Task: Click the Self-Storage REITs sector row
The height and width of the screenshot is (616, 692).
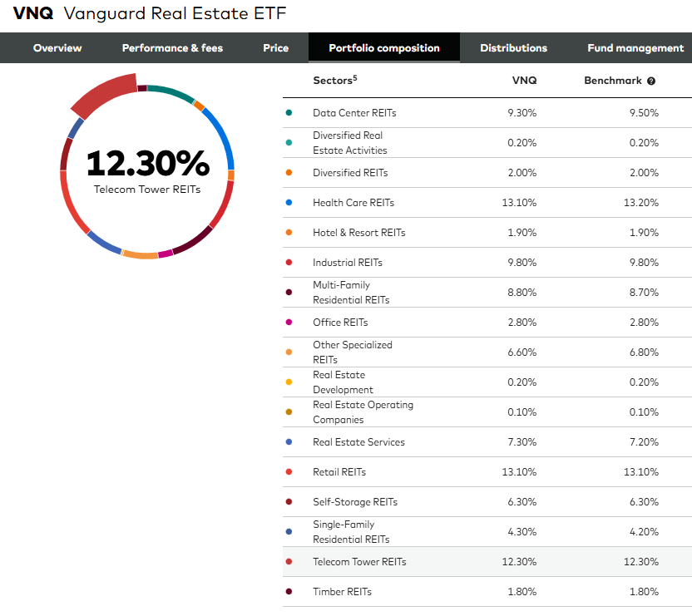Action: coord(487,502)
